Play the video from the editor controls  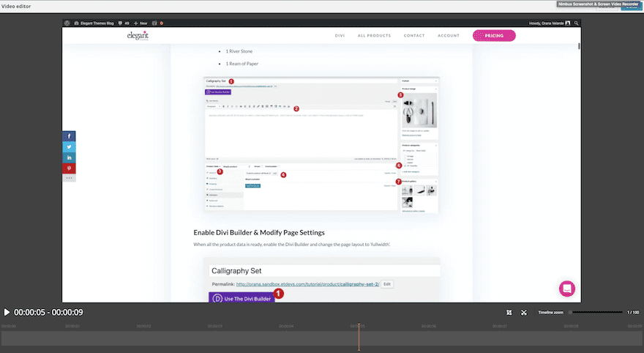coord(7,312)
